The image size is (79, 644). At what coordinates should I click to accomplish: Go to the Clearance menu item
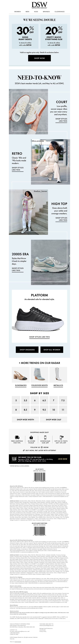click(x=60, y=12)
